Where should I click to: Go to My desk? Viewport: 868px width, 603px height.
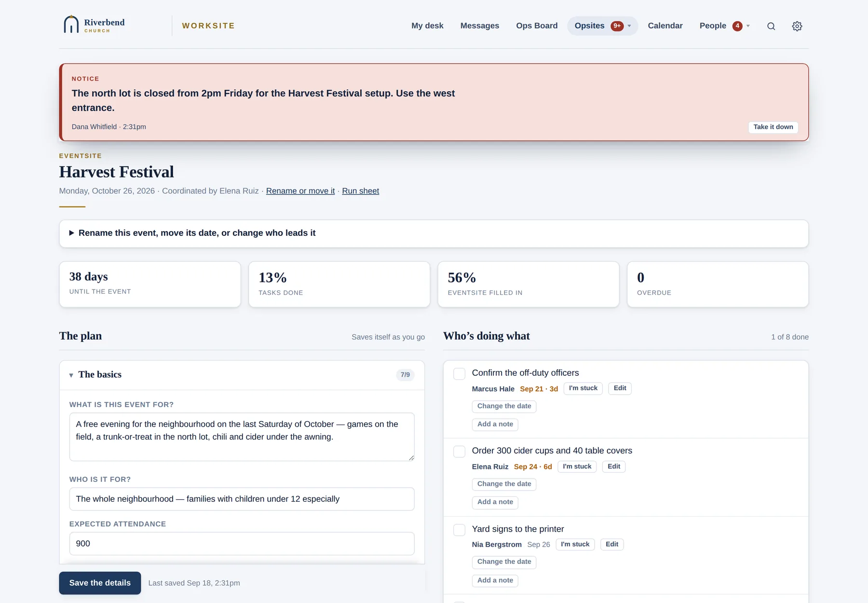(x=427, y=26)
